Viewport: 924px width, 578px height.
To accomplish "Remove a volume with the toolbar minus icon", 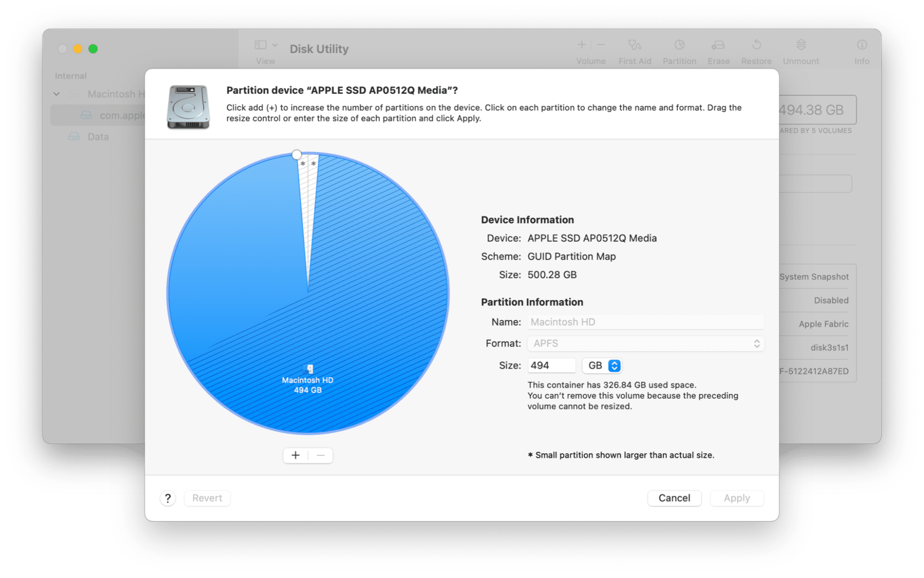I will 600,45.
